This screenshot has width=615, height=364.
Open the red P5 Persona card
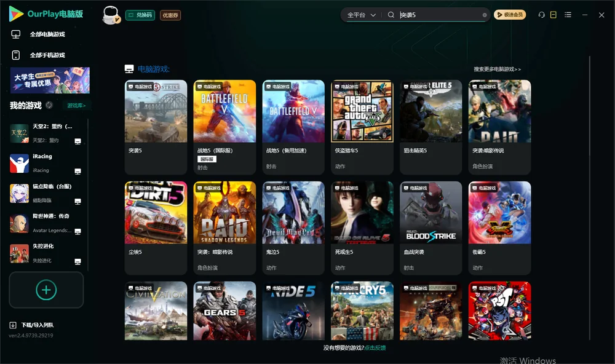(x=499, y=311)
